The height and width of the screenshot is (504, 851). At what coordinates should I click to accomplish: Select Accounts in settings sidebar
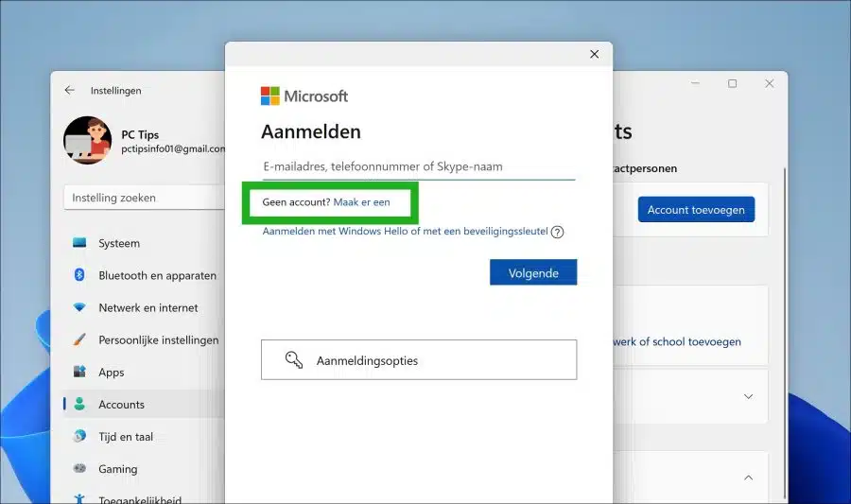pyautogui.click(x=144, y=404)
